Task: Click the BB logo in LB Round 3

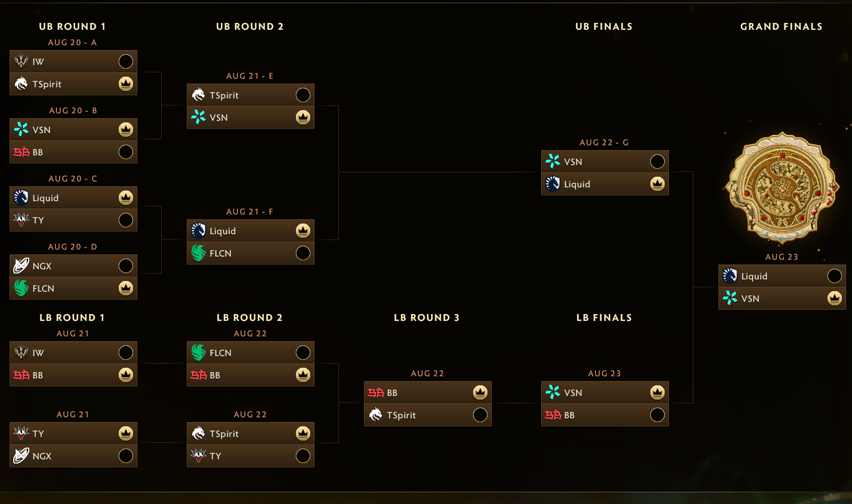Action: click(376, 392)
